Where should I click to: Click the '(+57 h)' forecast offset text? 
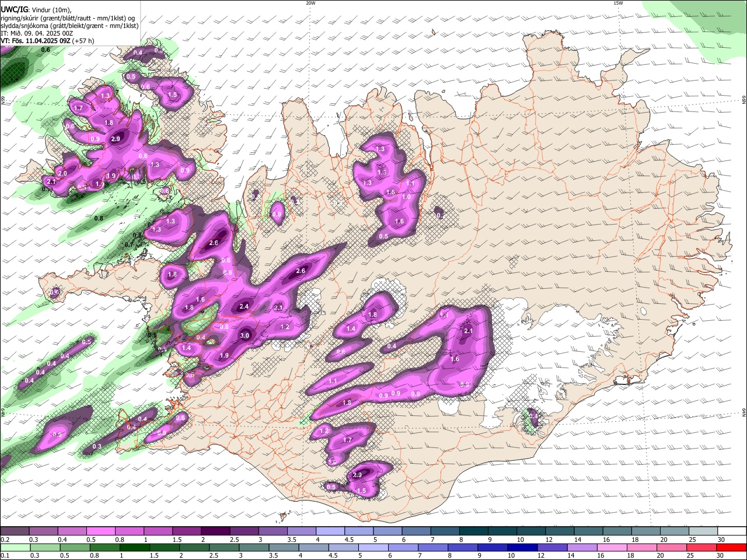coord(83,41)
